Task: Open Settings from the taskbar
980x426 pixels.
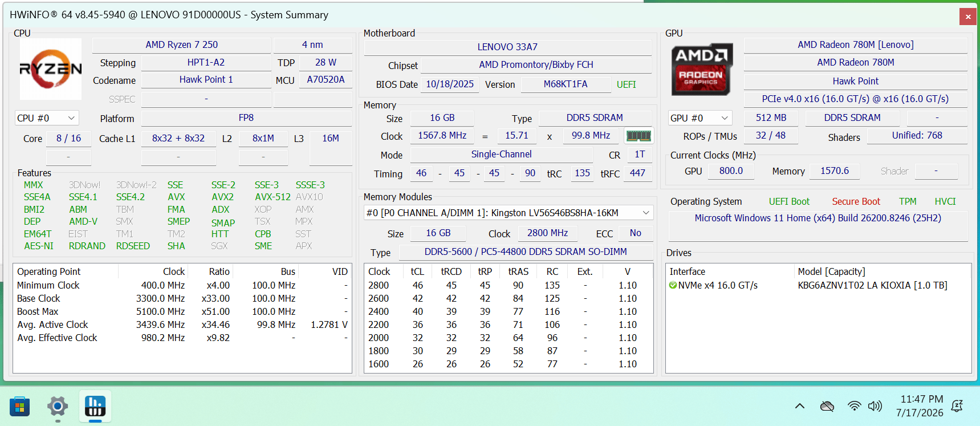Action: tap(58, 407)
